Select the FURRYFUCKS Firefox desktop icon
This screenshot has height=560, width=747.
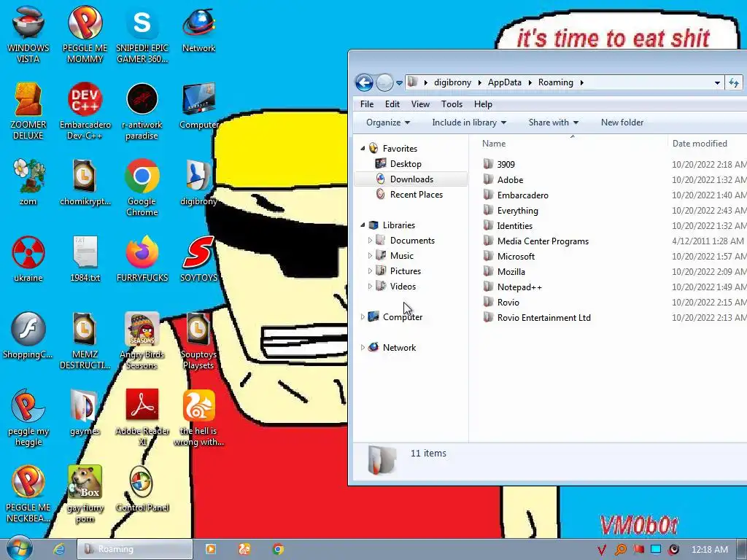click(x=142, y=259)
